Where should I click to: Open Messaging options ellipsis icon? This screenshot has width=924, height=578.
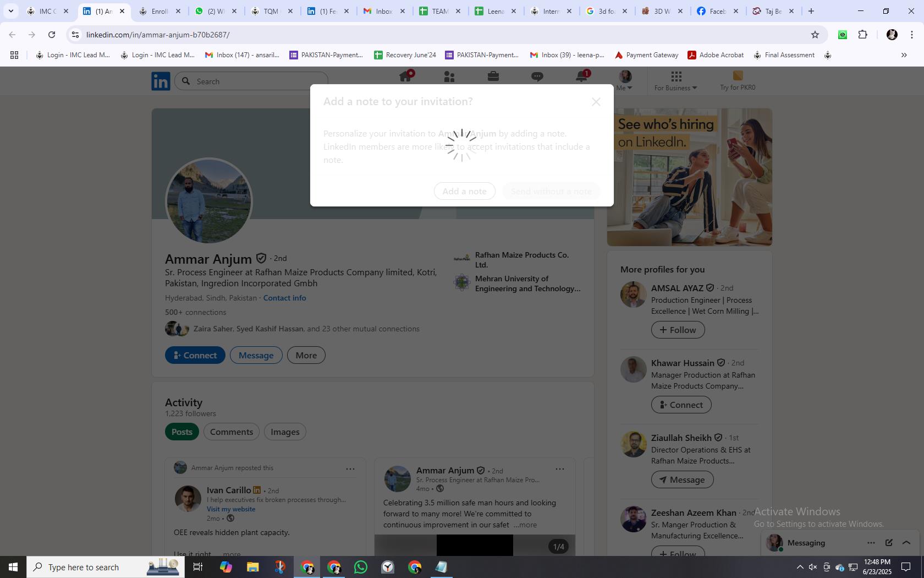click(871, 543)
